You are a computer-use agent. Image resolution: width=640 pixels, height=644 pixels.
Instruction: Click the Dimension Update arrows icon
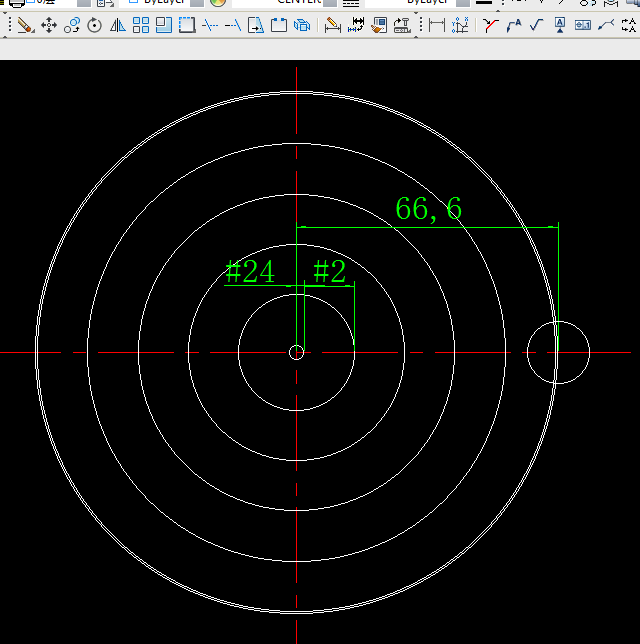(x=356, y=25)
